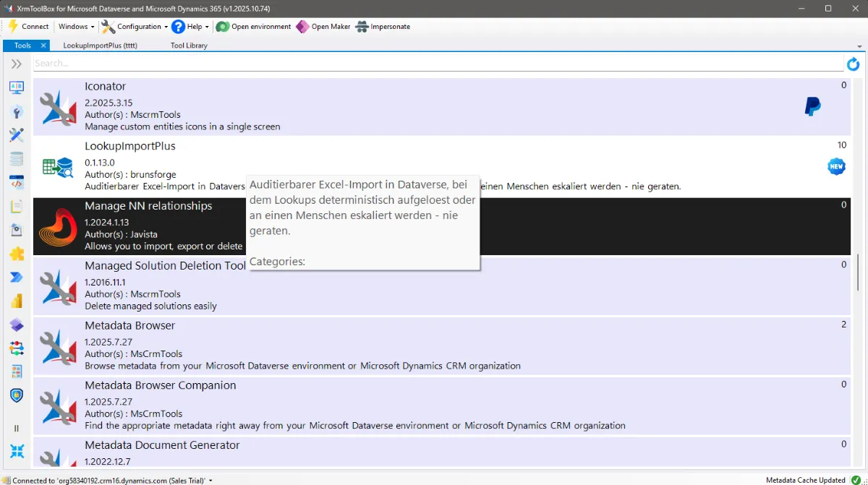This screenshot has height=485, width=868.
Task: Click 'Author(s) : brunsforge' text
Action: pos(130,174)
